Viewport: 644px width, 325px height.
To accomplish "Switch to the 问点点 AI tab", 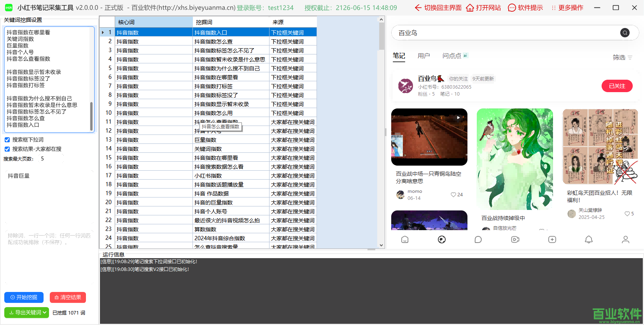I will point(455,56).
